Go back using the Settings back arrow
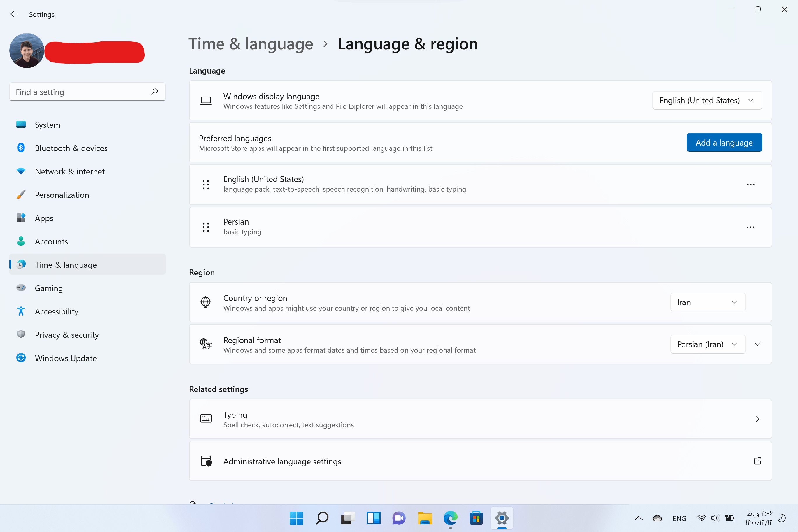Viewport: 798px width, 532px height. (14, 14)
